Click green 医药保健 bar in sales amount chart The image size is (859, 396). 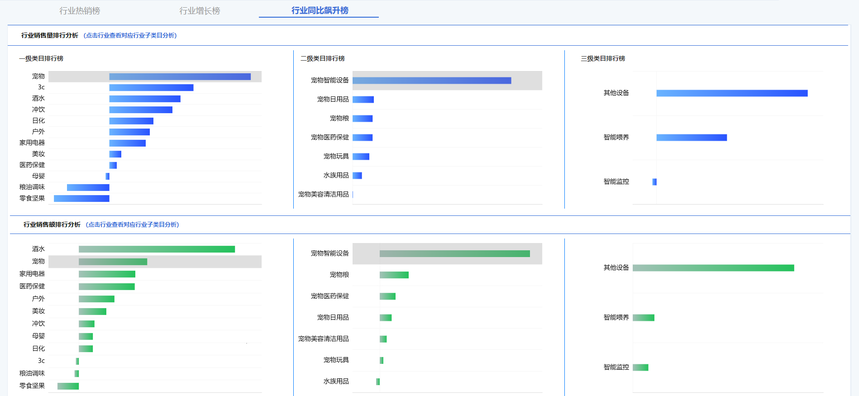[107, 286]
